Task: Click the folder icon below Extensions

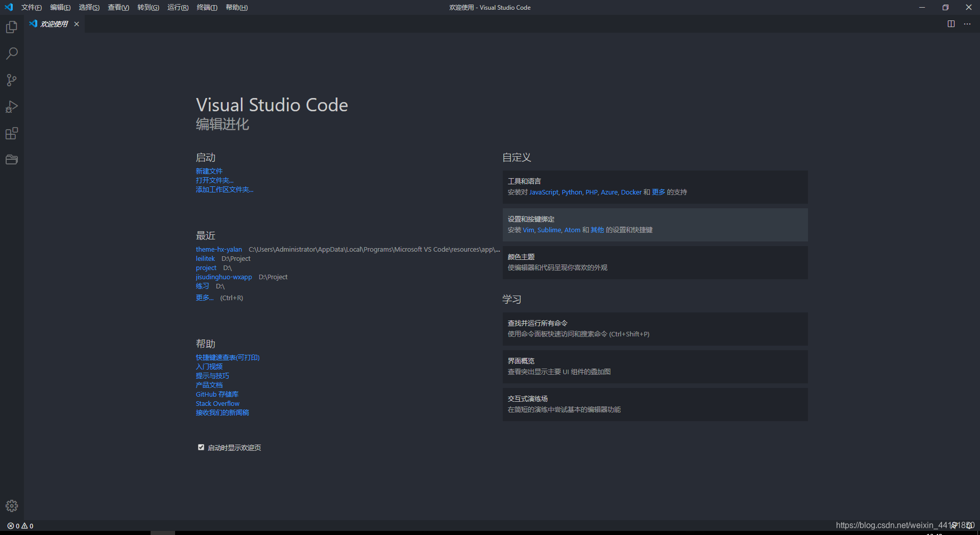Action: (11, 160)
